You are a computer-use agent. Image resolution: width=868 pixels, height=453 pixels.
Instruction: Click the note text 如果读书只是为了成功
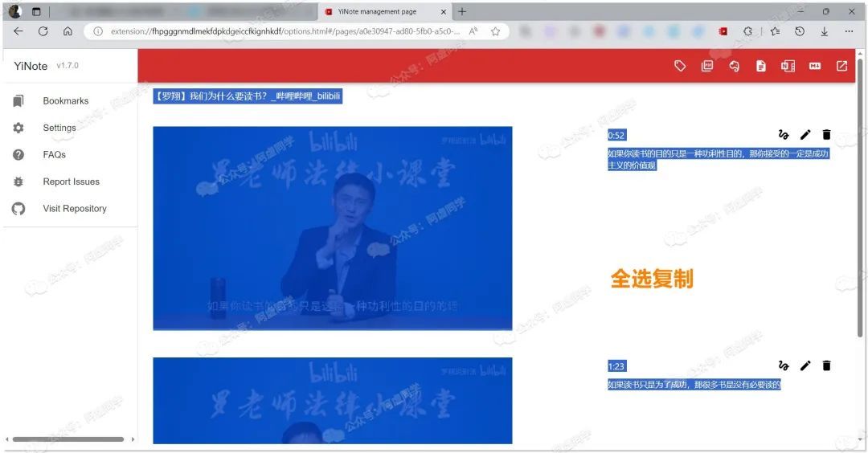pos(694,385)
